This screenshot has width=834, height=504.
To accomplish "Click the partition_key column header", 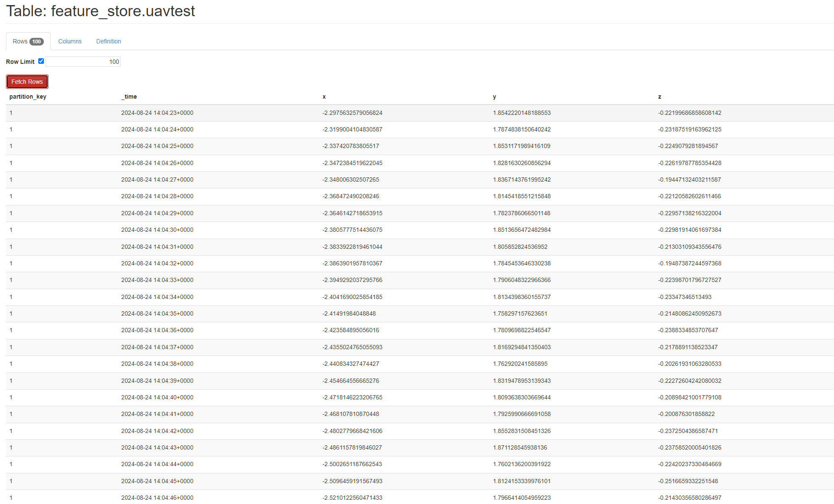I will pyautogui.click(x=28, y=97).
